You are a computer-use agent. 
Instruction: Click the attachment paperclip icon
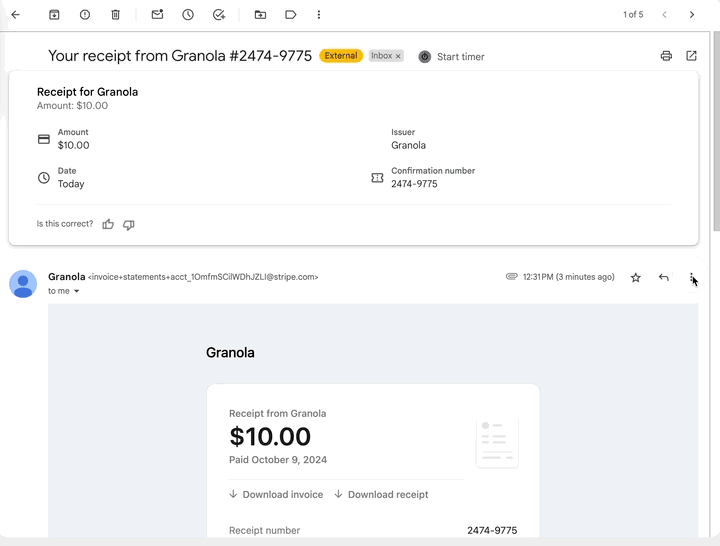pos(512,276)
